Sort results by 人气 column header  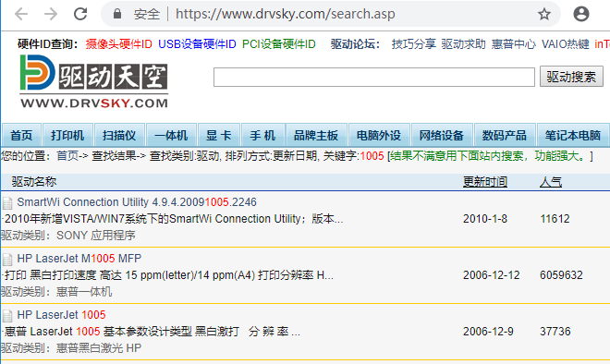551,182
